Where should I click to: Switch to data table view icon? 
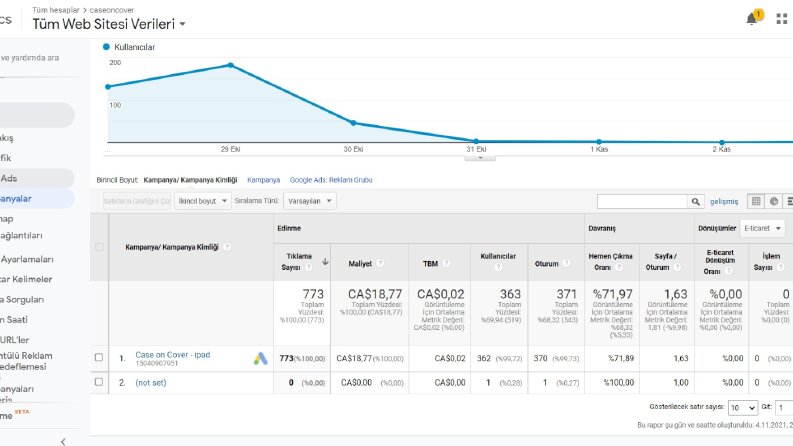[x=756, y=201]
